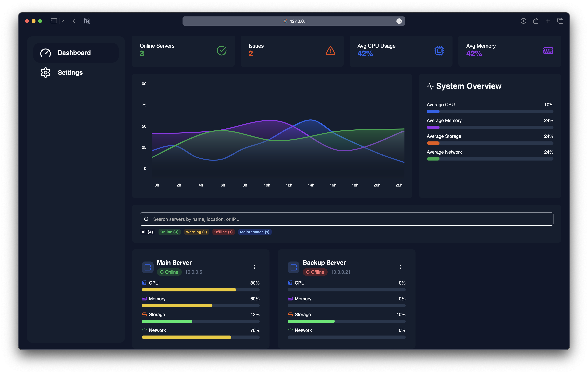Select the All (4) filter
Screen dimensions: 588x374
click(x=147, y=232)
